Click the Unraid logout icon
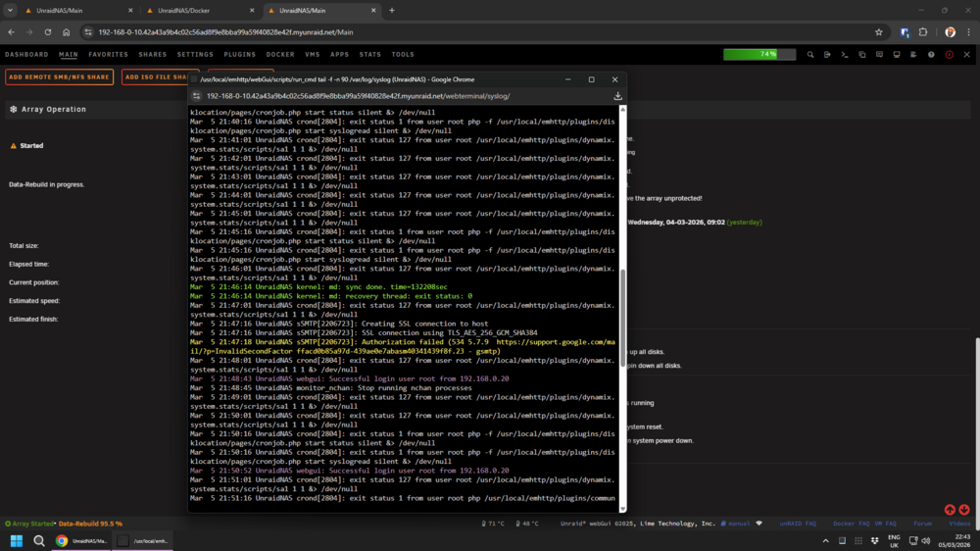The height and width of the screenshot is (551, 980). point(827,54)
